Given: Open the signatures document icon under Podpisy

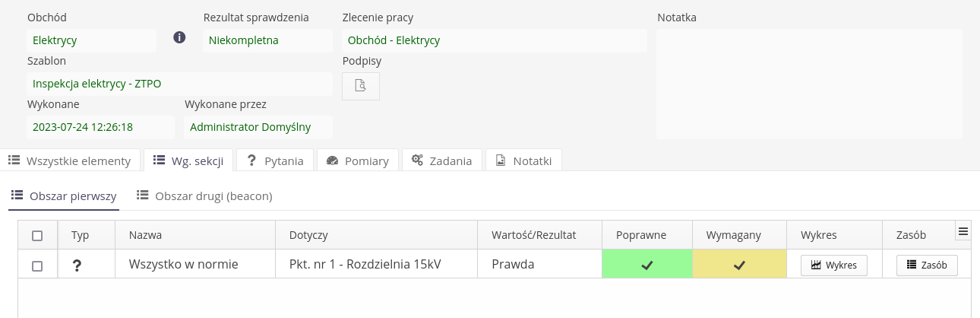Looking at the screenshot, I should 361,86.
